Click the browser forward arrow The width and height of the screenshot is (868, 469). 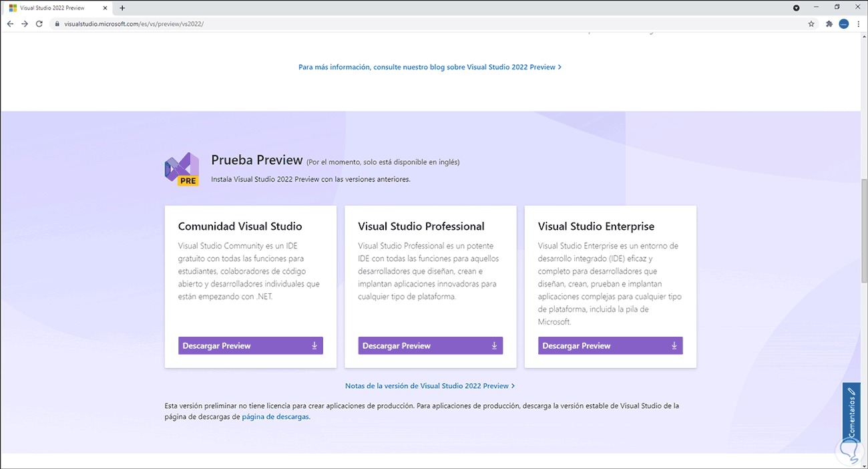[x=25, y=23]
